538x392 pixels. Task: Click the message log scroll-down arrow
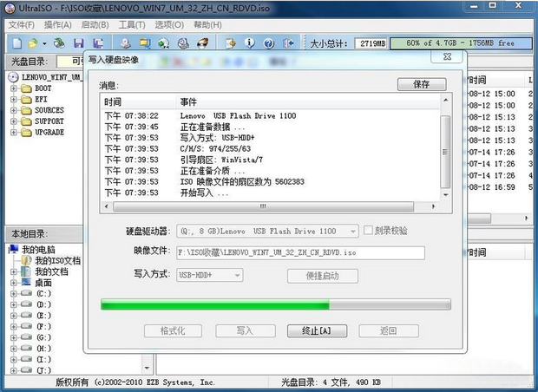click(445, 195)
